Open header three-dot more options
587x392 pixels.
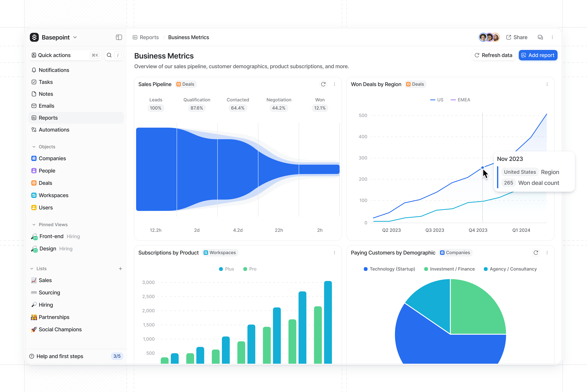point(552,37)
